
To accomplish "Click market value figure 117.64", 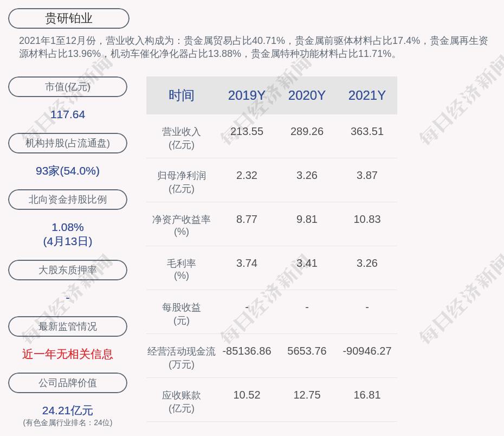I will [x=68, y=114].
